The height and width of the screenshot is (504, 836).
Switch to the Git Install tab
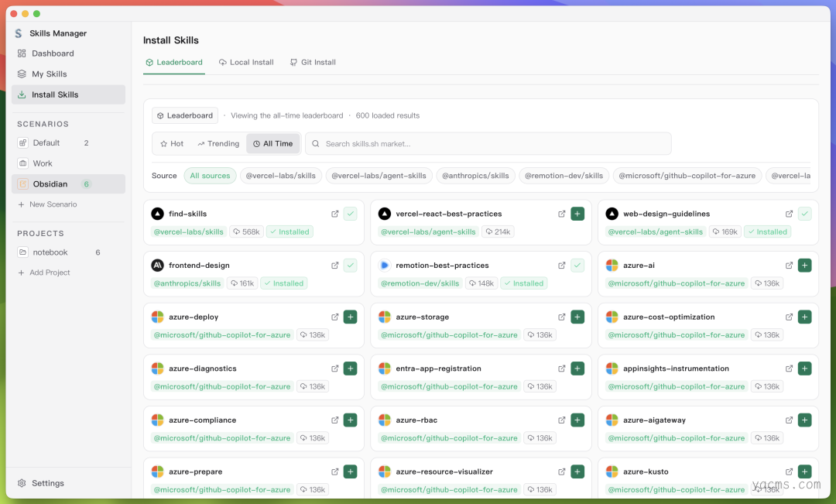313,63
